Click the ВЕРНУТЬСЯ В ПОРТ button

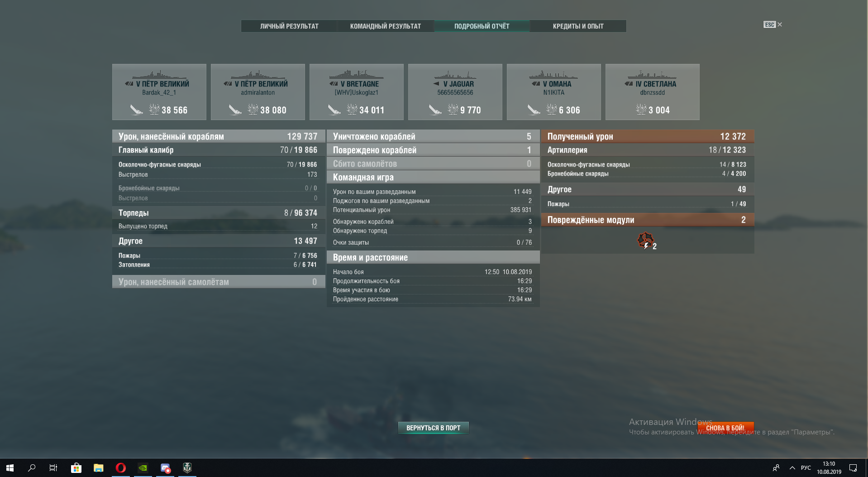pos(433,428)
